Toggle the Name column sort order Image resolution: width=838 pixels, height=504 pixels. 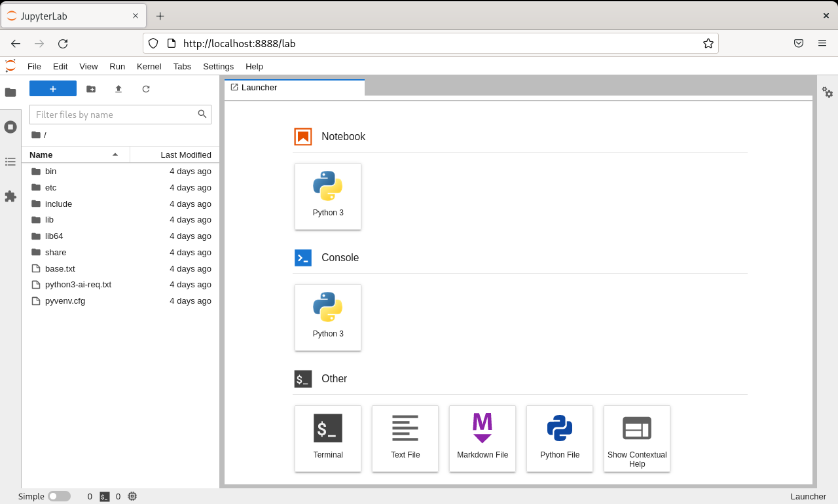tap(41, 154)
